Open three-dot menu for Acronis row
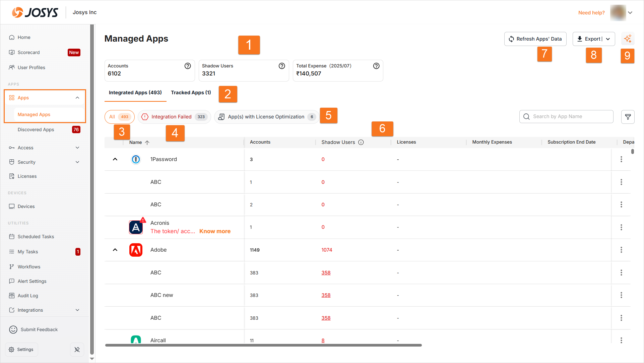 pyautogui.click(x=621, y=227)
